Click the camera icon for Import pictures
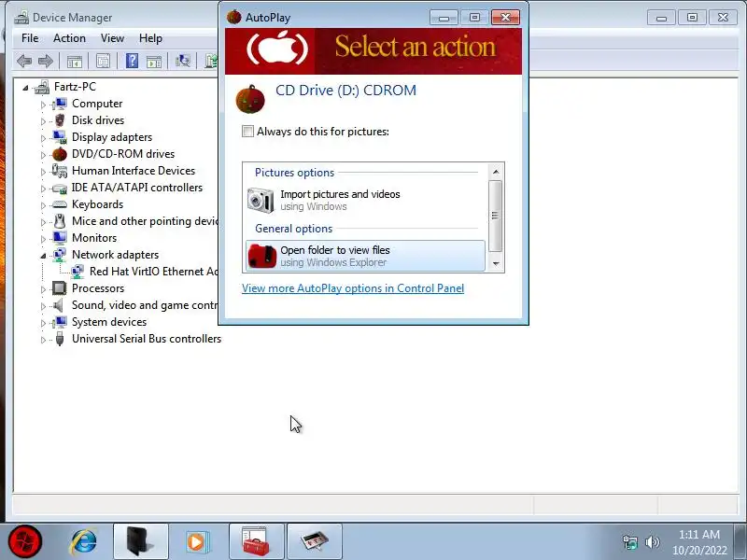 [x=261, y=200]
